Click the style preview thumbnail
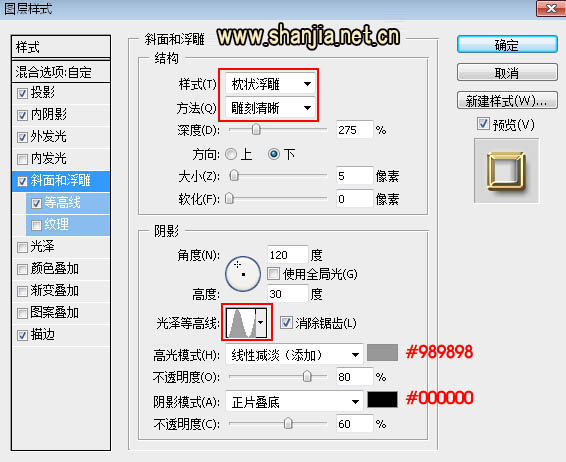The height and width of the screenshot is (462, 566). click(506, 171)
